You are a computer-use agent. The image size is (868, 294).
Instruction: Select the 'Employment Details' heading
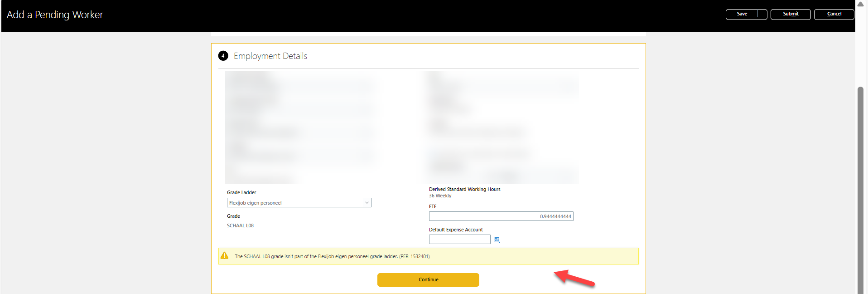click(x=270, y=56)
